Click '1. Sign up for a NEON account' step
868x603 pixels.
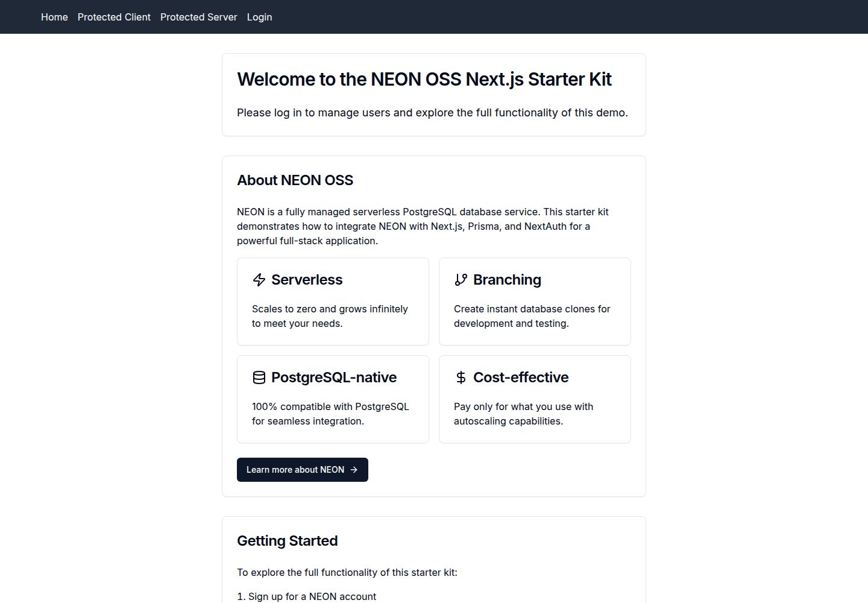[x=306, y=596]
